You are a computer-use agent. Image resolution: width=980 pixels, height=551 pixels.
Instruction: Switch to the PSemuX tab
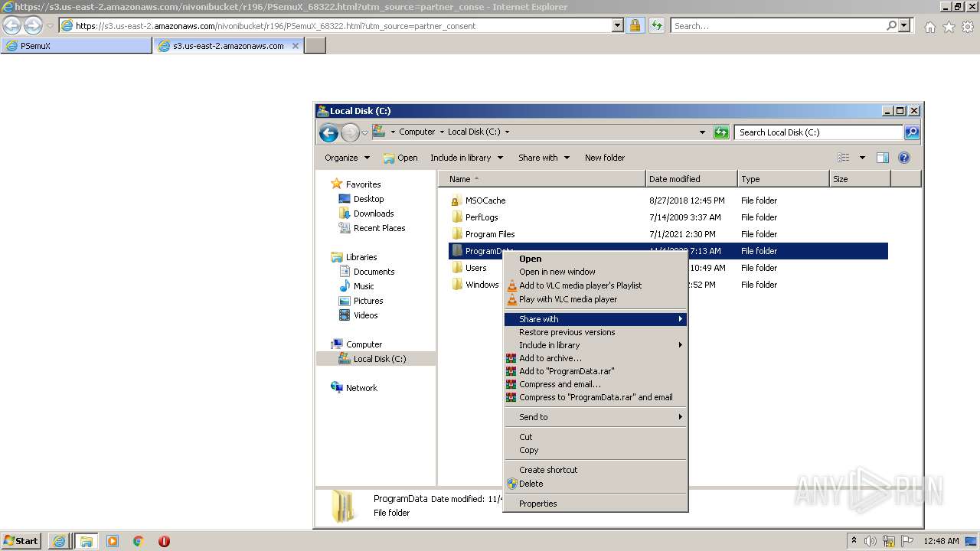77,46
